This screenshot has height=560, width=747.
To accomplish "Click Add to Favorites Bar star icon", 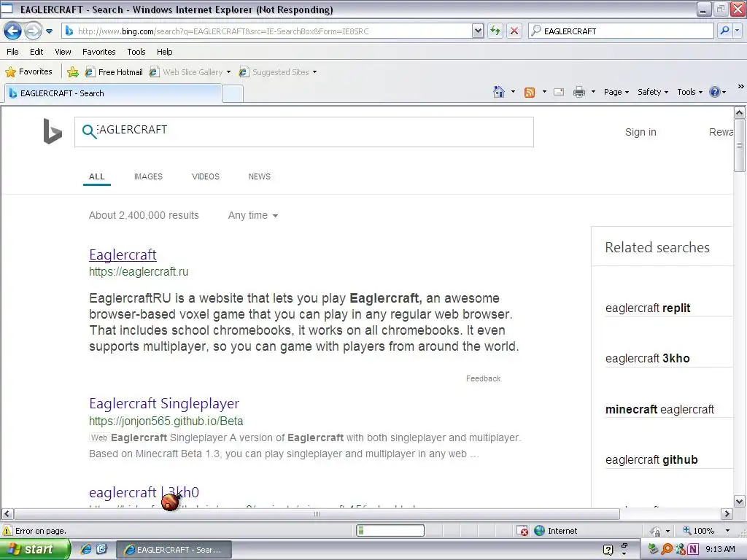I will pyautogui.click(x=73, y=72).
